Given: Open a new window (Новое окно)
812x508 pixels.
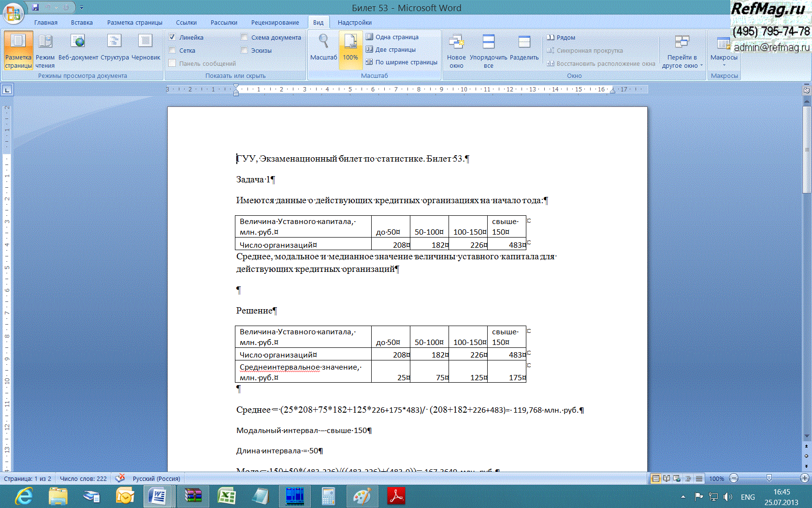Looking at the screenshot, I should (x=456, y=51).
